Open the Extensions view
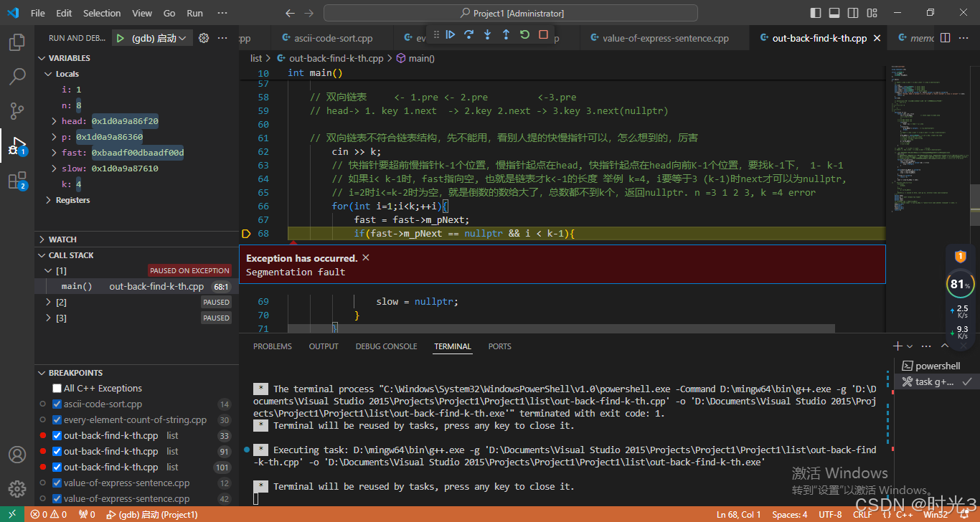Viewport: 980px width, 522px height. point(17,181)
